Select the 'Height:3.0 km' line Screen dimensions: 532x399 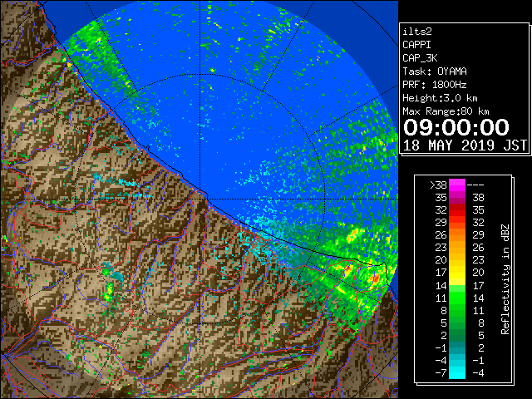[440, 98]
